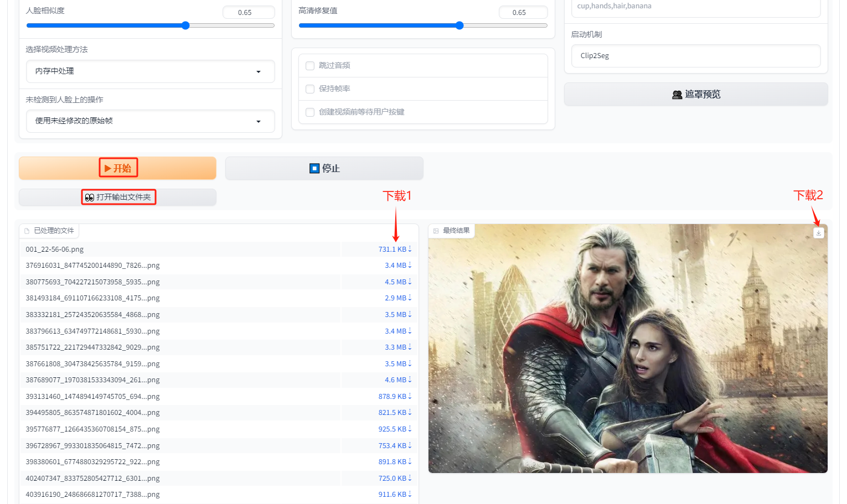This screenshot has height=504, width=847.
Task: Expand the 未检测到人脸上的操作 dropdown
Action: point(150,121)
